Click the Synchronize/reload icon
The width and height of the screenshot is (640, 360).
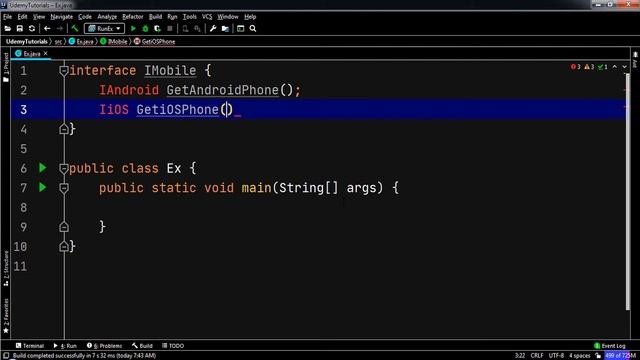click(x=32, y=29)
